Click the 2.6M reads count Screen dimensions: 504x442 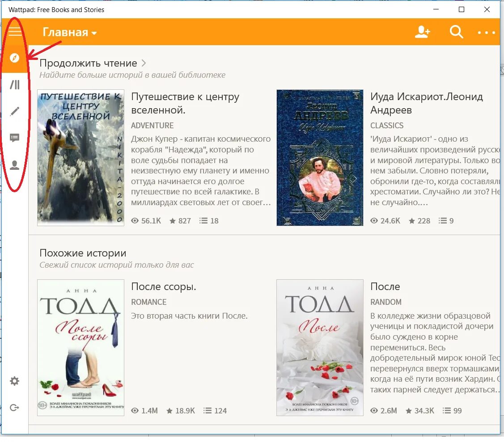click(x=384, y=411)
